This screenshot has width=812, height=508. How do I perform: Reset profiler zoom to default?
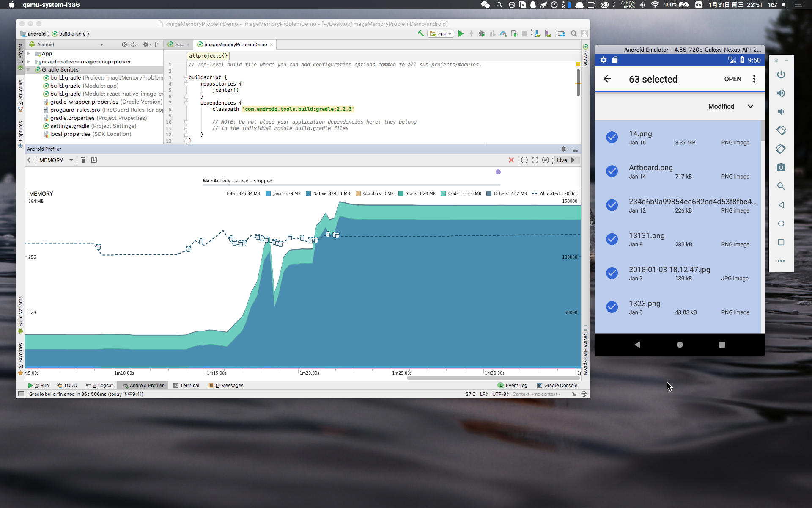546,160
